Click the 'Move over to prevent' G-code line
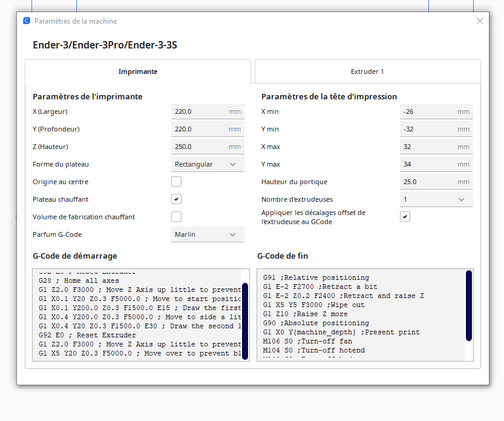This screenshot has width=504, height=421. pyautogui.click(x=140, y=353)
